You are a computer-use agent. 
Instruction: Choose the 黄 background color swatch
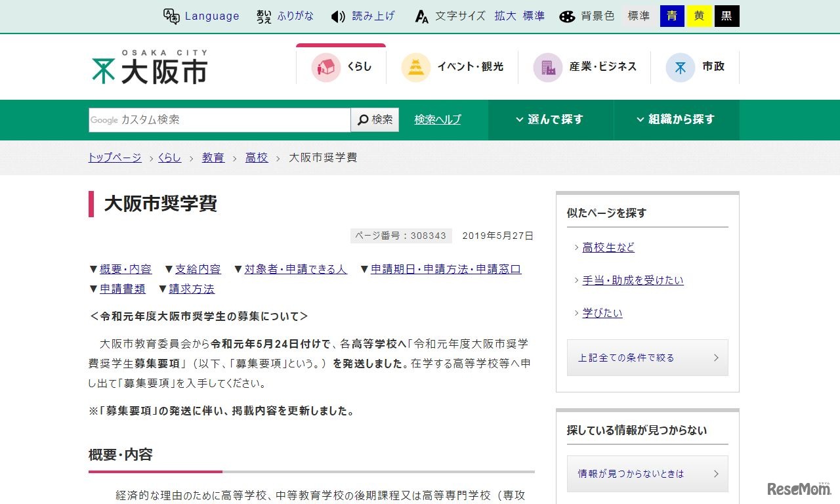700,16
